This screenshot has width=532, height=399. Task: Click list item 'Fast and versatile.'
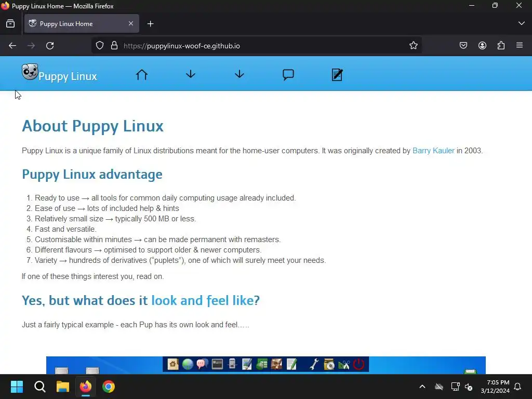point(65,229)
